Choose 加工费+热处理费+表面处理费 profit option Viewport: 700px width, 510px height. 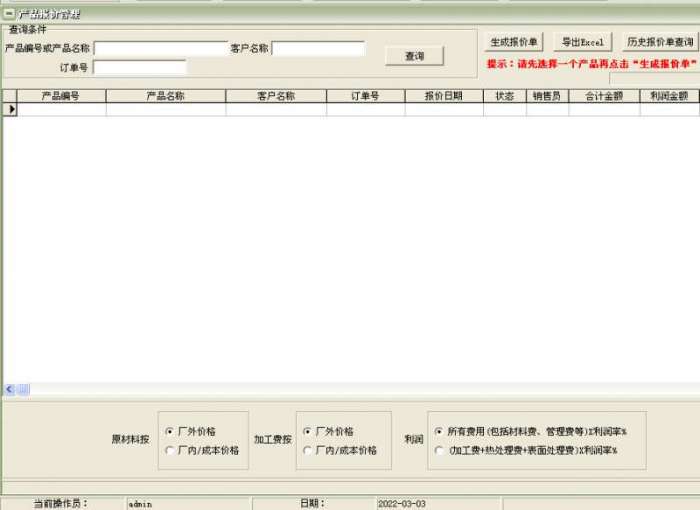coord(439,450)
